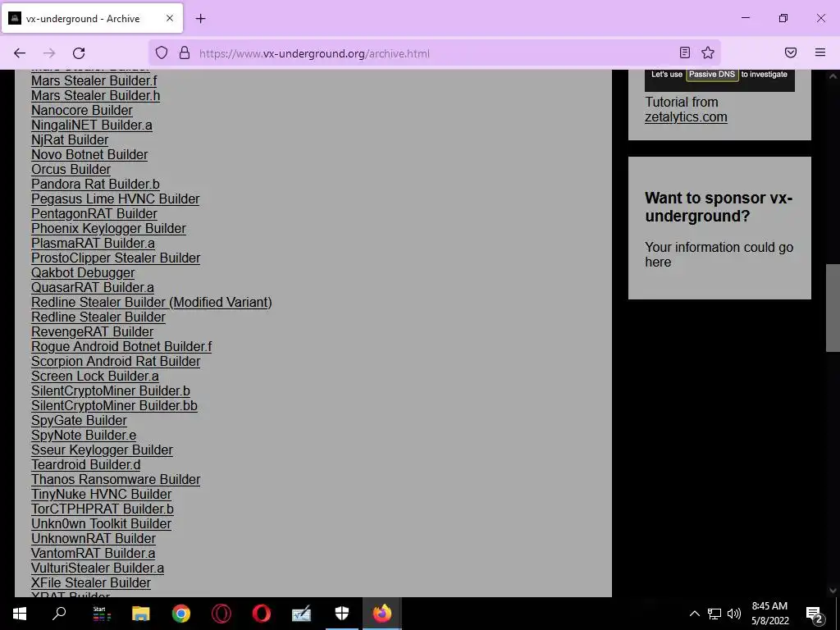Open tracking protection shield icon
Screen dimensions: 840x630
(x=162, y=53)
